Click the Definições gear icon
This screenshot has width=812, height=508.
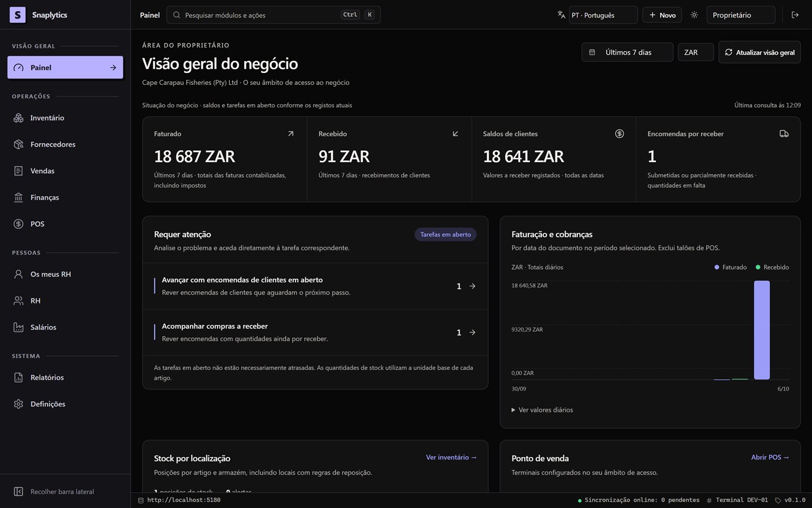point(19,404)
